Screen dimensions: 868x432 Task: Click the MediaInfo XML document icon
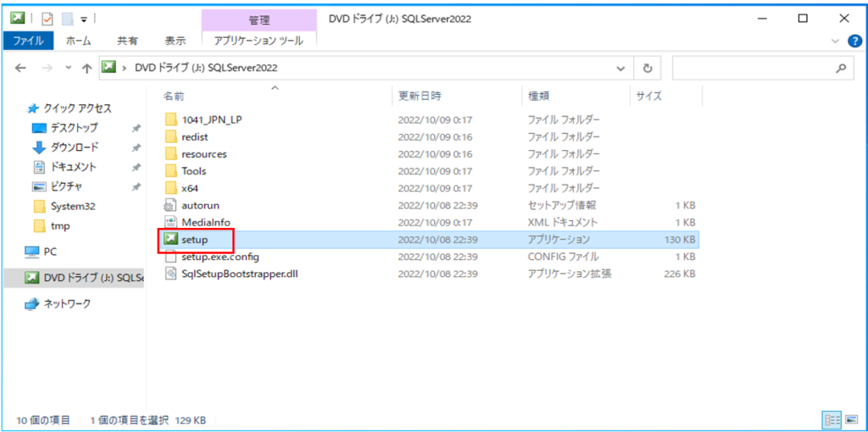tap(170, 222)
